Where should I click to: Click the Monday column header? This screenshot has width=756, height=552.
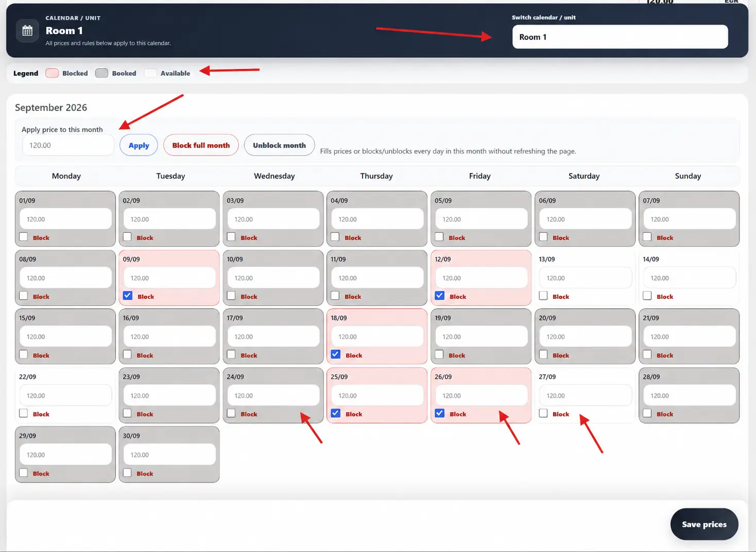pyautogui.click(x=66, y=176)
